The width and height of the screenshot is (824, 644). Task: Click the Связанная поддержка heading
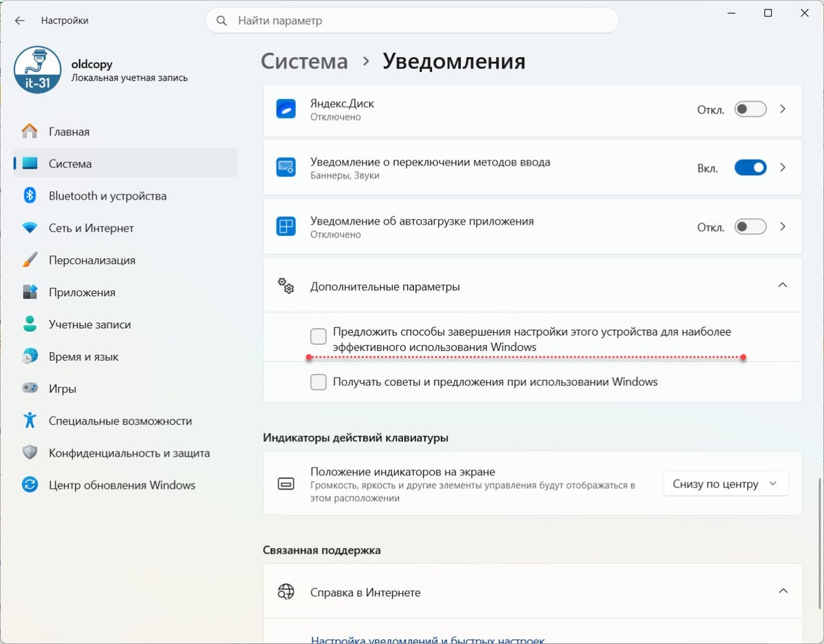point(322,550)
